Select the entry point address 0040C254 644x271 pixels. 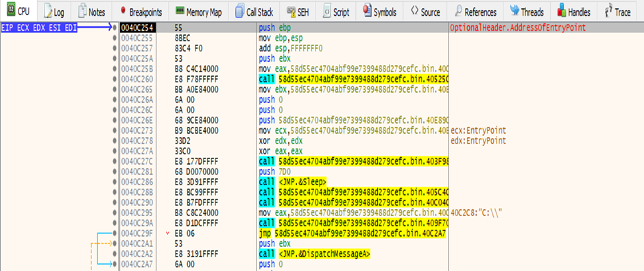[138, 27]
